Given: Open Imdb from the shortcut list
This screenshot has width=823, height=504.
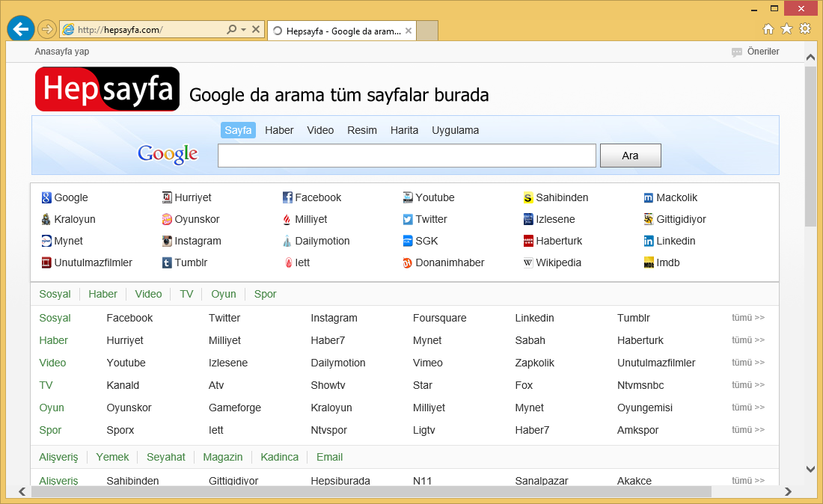Looking at the screenshot, I should click(x=648, y=262).
